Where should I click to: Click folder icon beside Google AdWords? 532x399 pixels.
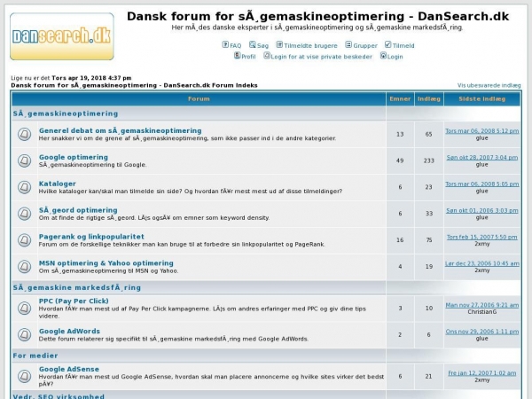click(x=25, y=334)
